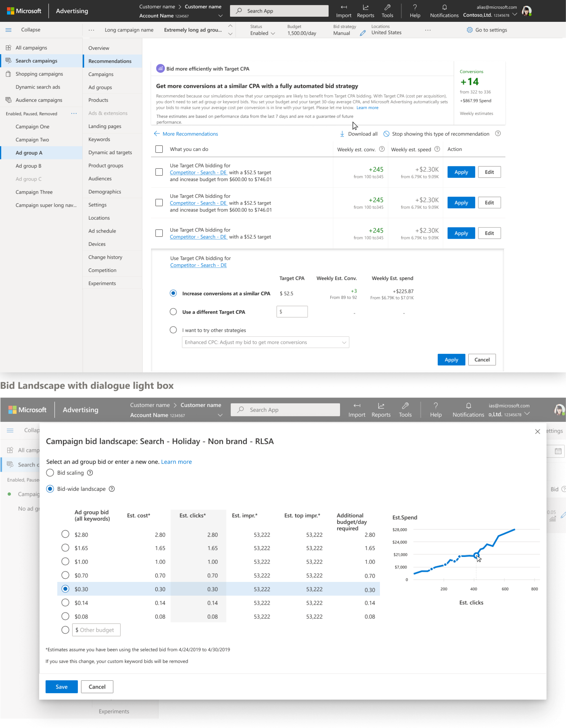The height and width of the screenshot is (728, 566).
Task: Click the Import icon in top header
Action: (x=344, y=7)
